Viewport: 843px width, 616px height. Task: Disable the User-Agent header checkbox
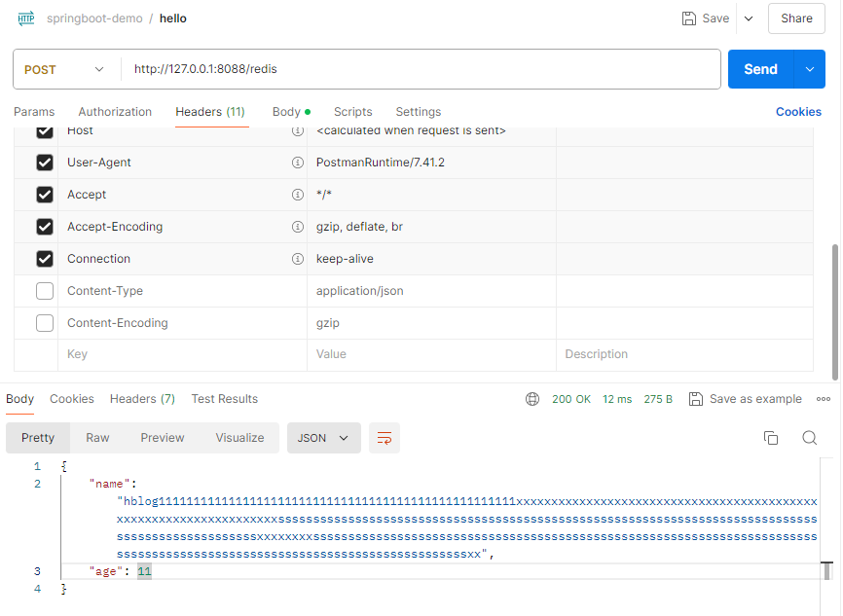coord(44,162)
